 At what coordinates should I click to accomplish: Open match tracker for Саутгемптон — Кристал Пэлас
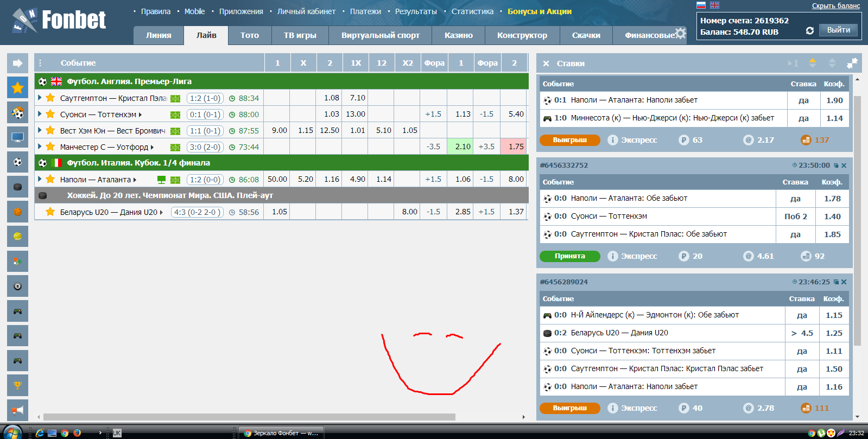pos(175,98)
